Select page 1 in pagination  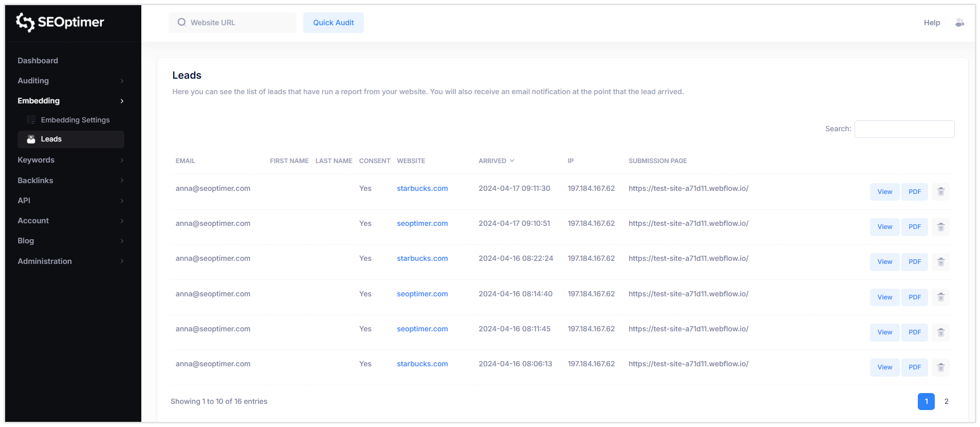pos(926,401)
